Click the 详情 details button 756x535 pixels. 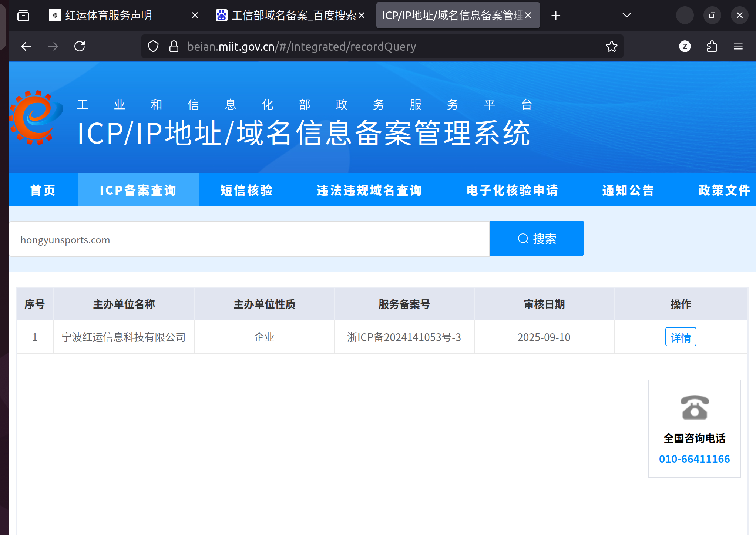pyautogui.click(x=680, y=337)
